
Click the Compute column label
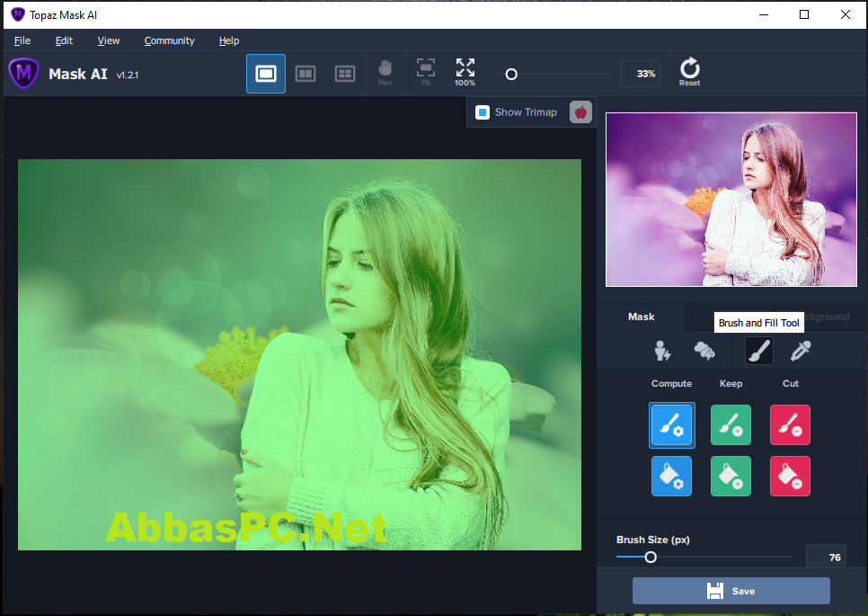click(671, 383)
